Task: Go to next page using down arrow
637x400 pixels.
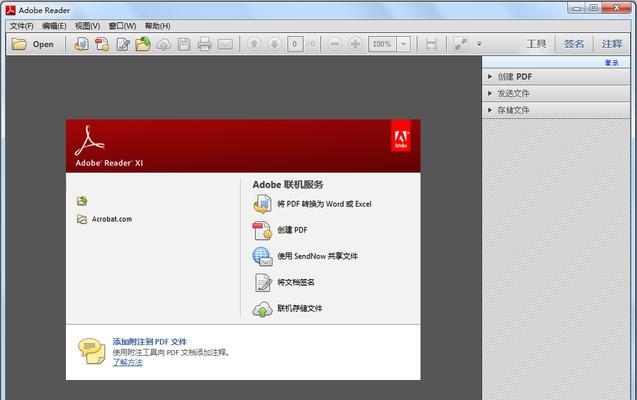Action: coord(274,43)
